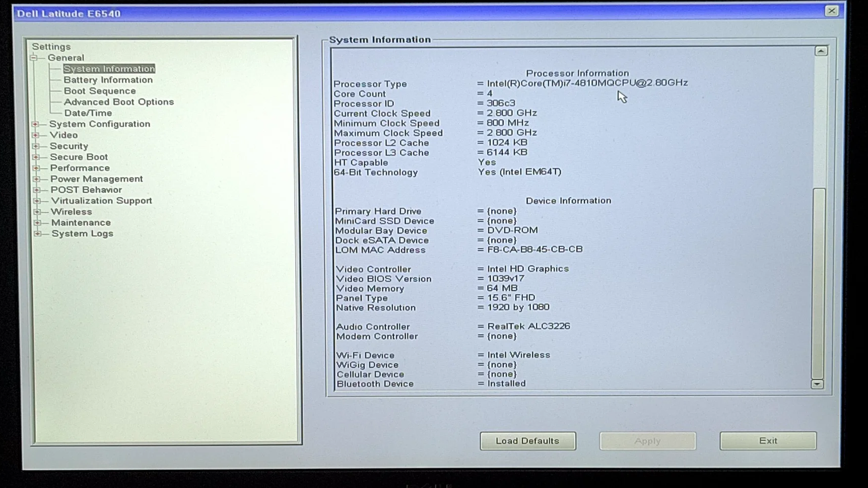
Task: Click the Panel Type 15.6" FHD value
Action: pos(511,298)
